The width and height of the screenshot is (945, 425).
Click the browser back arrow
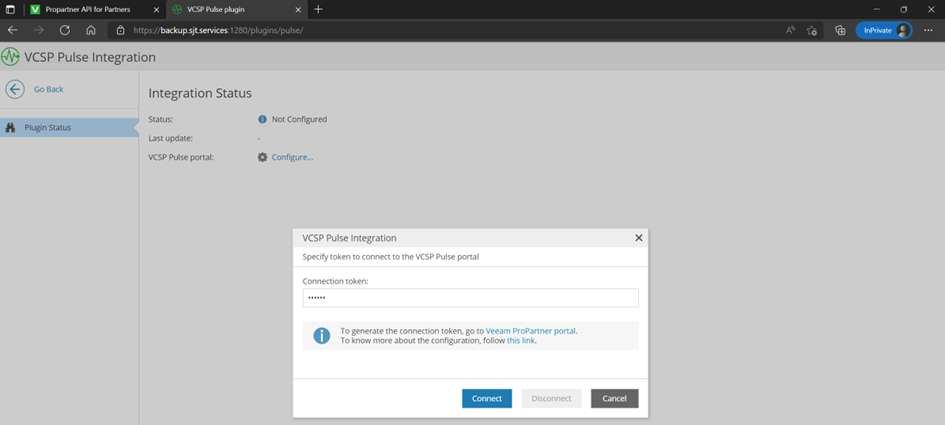pyautogui.click(x=13, y=30)
